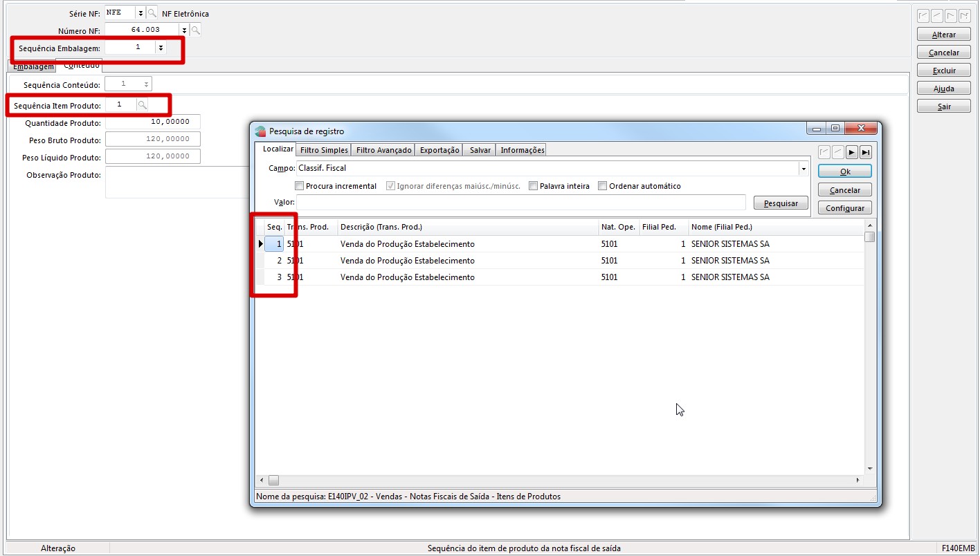Open the Sequência Embalagem dropdown arrow

point(161,48)
